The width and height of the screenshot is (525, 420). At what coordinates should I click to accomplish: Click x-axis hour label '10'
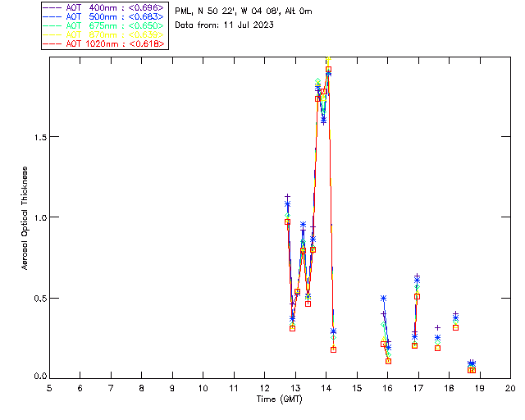pyautogui.click(x=203, y=388)
